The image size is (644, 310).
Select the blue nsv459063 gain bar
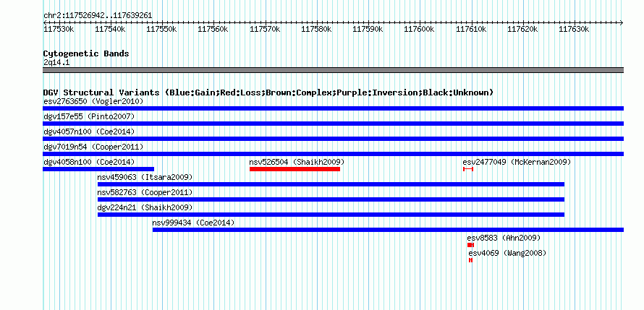pyautogui.click(x=331, y=184)
